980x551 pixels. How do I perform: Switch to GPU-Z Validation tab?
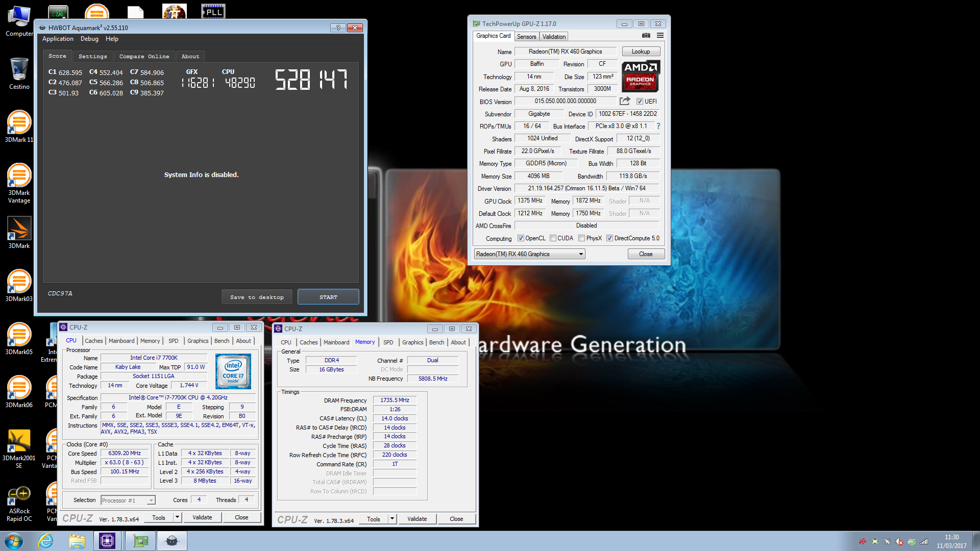pyautogui.click(x=554, y=37)
